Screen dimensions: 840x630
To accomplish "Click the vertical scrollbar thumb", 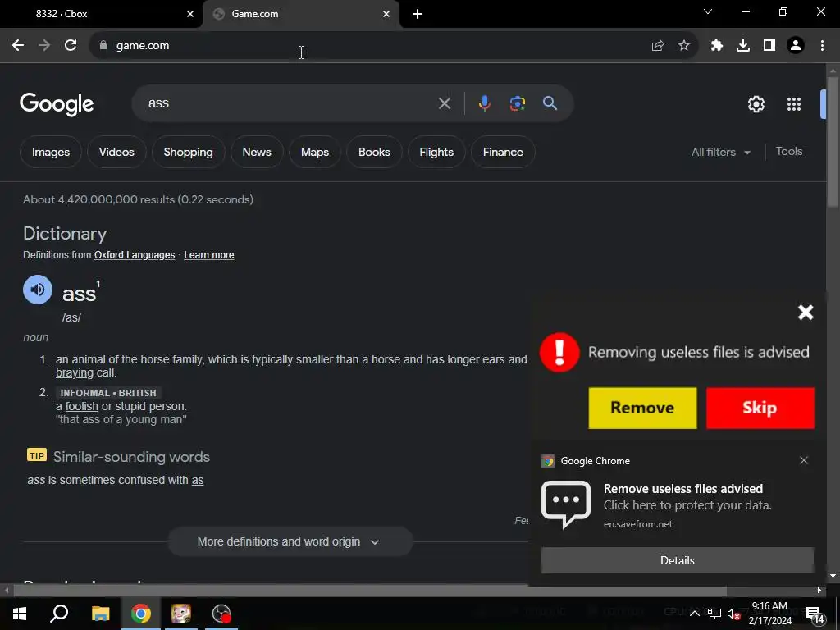I will [833, 141].
